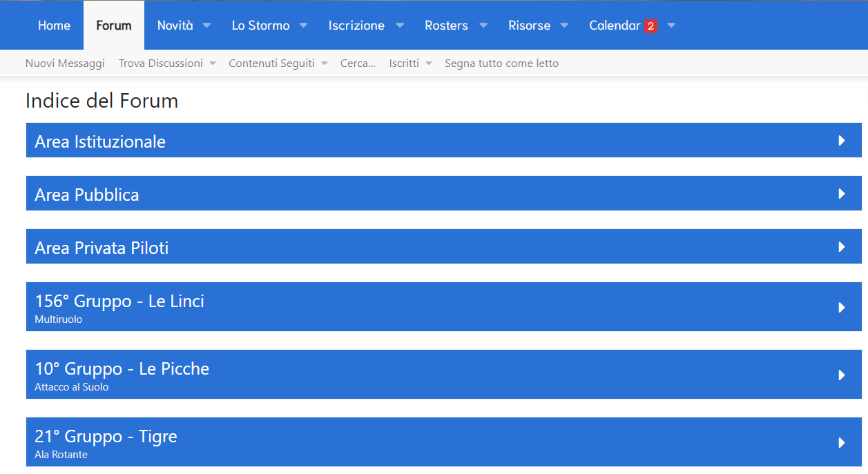This screenshot has height=474, width=868.
Task: Open 21° Gruppo - Tigre category
Action: [x=106, y=436]
